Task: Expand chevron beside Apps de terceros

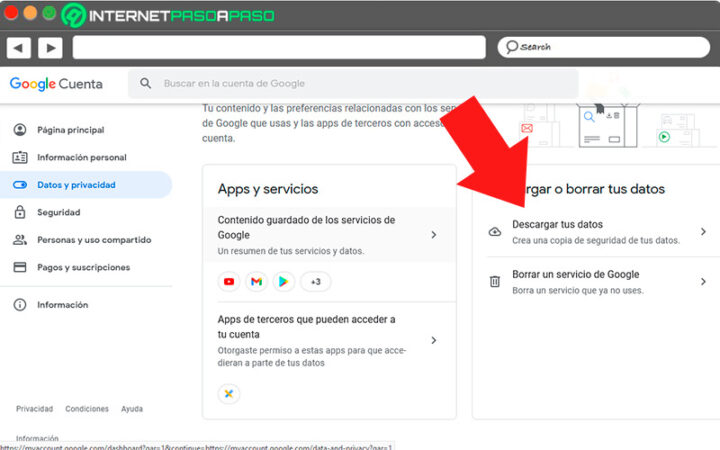Action: (x=434, y=340)
